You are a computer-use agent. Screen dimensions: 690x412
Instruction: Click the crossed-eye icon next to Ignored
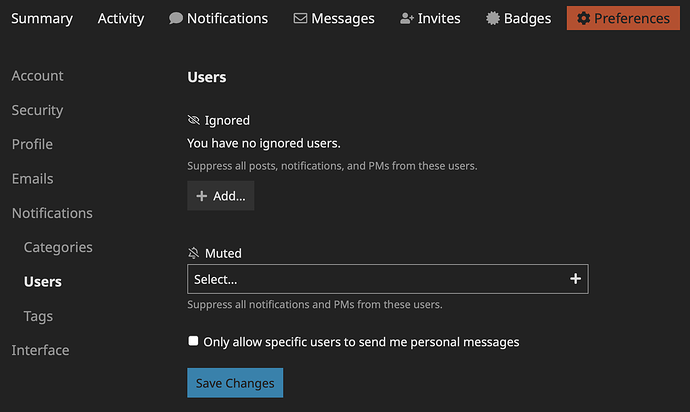pyautogui.click(x=194, y=120)
